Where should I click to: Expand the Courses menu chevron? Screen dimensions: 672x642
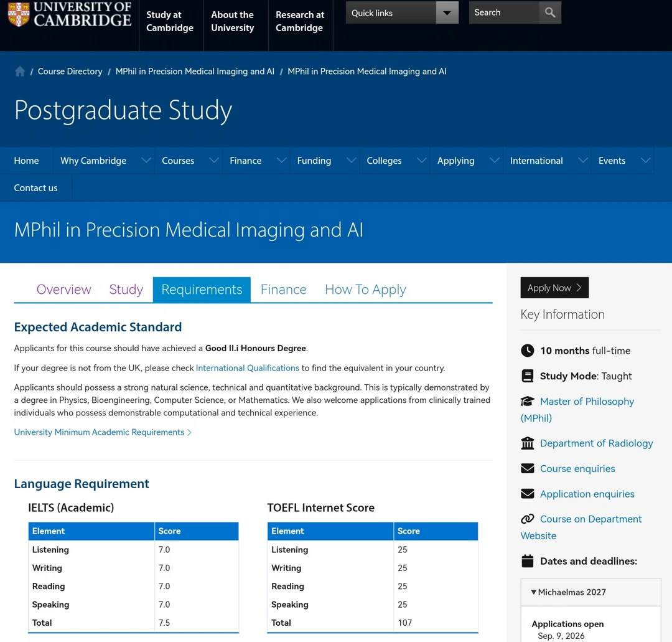tap(214, 161)
